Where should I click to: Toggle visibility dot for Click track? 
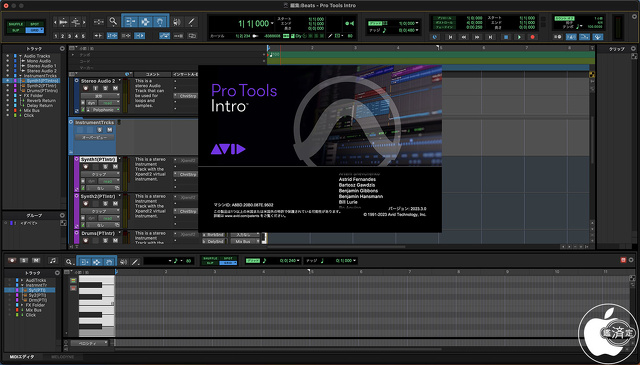7,115
